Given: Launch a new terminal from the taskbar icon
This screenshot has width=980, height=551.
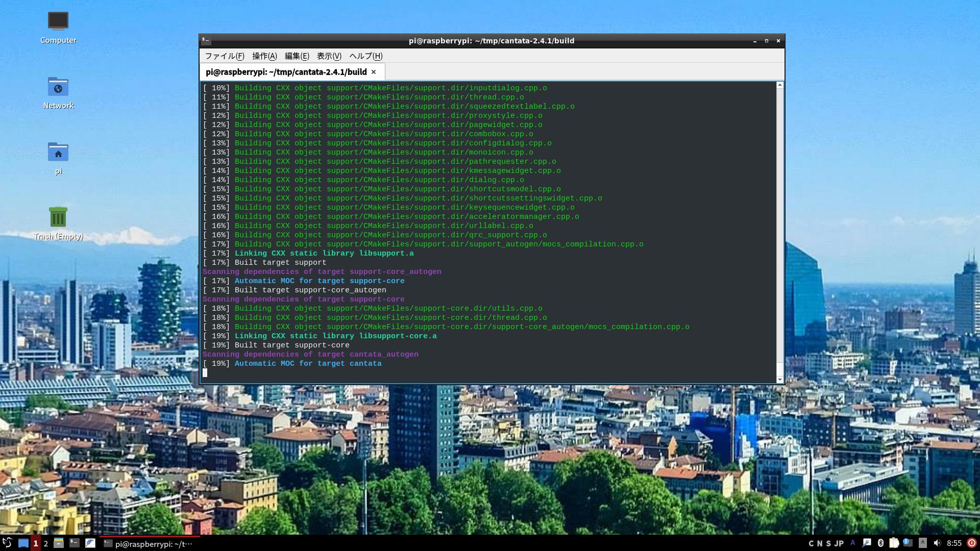Looking at the screenshot, I should [74, 544].
